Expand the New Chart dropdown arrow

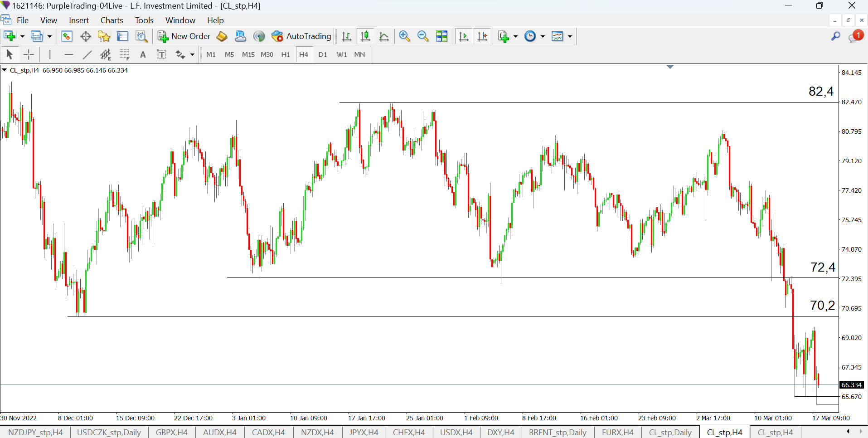22,36
